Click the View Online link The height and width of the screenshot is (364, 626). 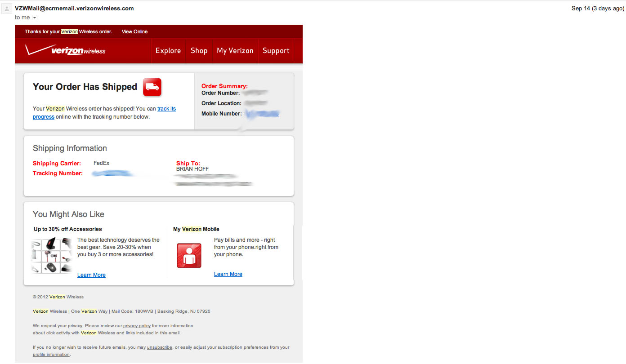[x=134, y=31]
